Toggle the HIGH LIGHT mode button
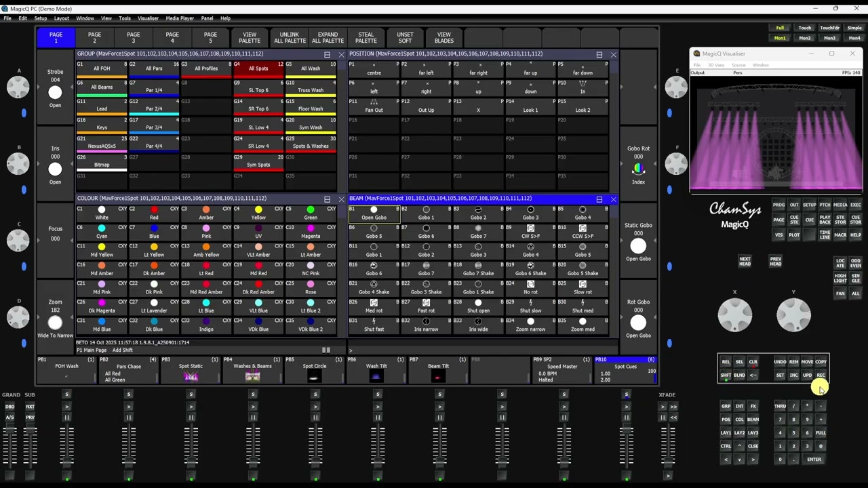This screenshot has width=868, height=488. pyautogui.click(x=840, y=277)
